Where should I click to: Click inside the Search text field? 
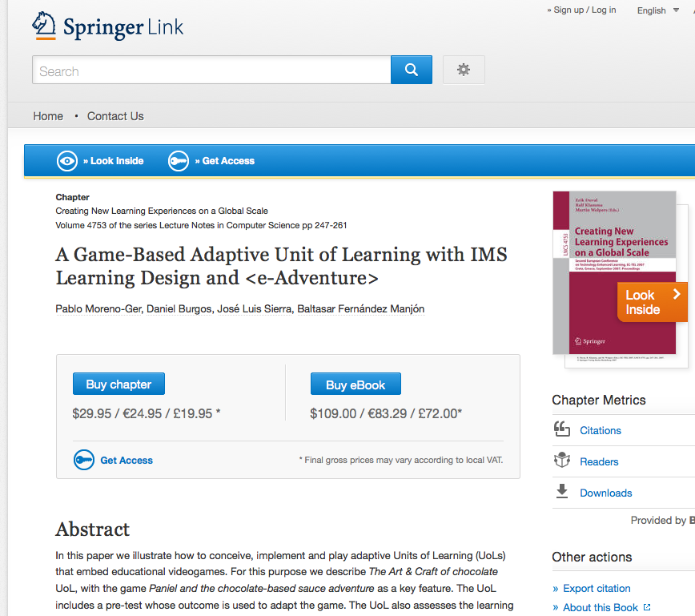click(211, 70)
